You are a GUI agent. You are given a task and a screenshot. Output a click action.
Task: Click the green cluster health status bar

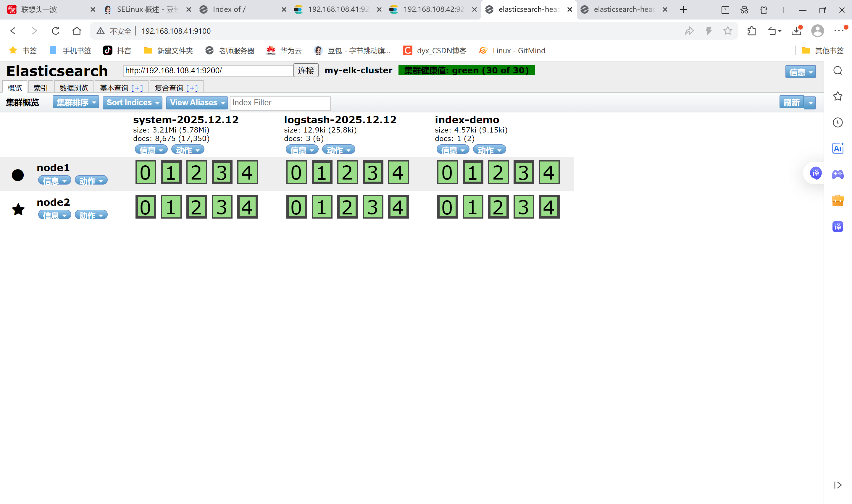[x=466, y=70]
